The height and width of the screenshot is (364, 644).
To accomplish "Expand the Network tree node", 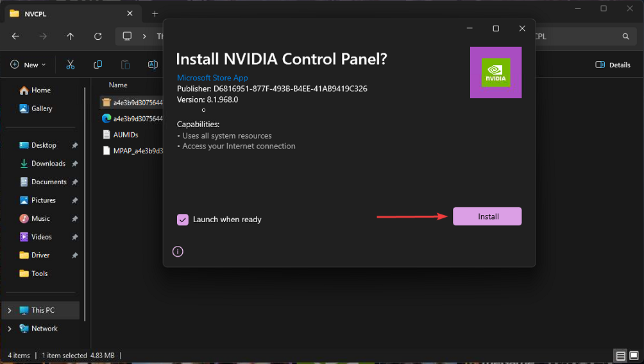I will click(9, 329).
